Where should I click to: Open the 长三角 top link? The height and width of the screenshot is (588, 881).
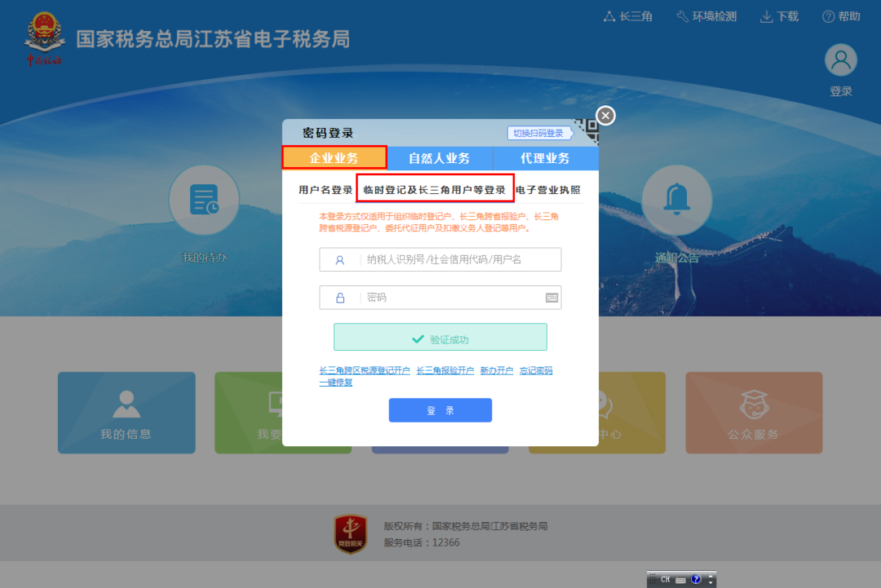coord(628,16)
